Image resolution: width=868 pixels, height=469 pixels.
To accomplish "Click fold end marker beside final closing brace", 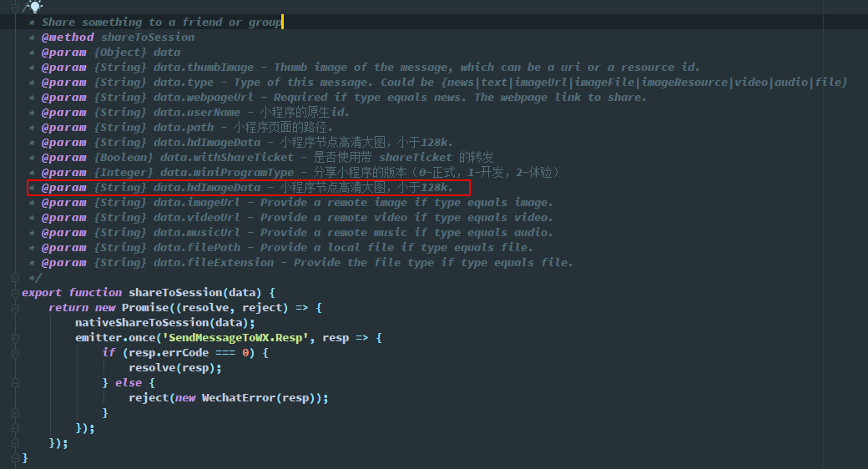I will point(16,458).
